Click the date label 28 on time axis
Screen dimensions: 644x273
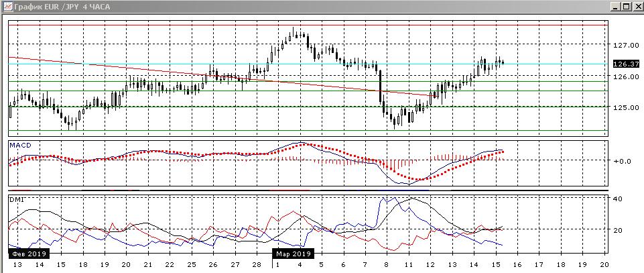pos(257,265)
